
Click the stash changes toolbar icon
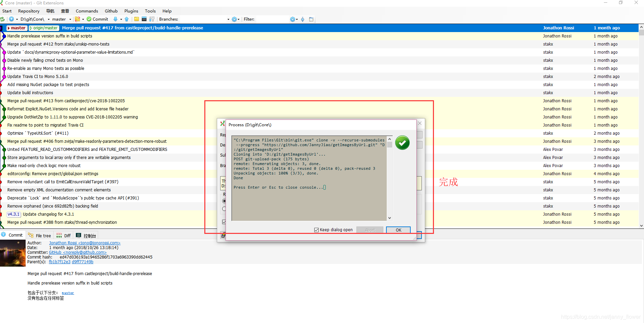78,19
